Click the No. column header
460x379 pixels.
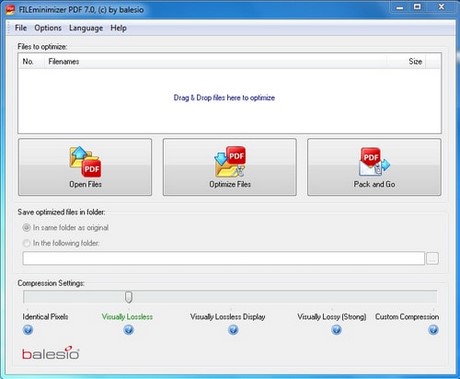tap(32, 61)
